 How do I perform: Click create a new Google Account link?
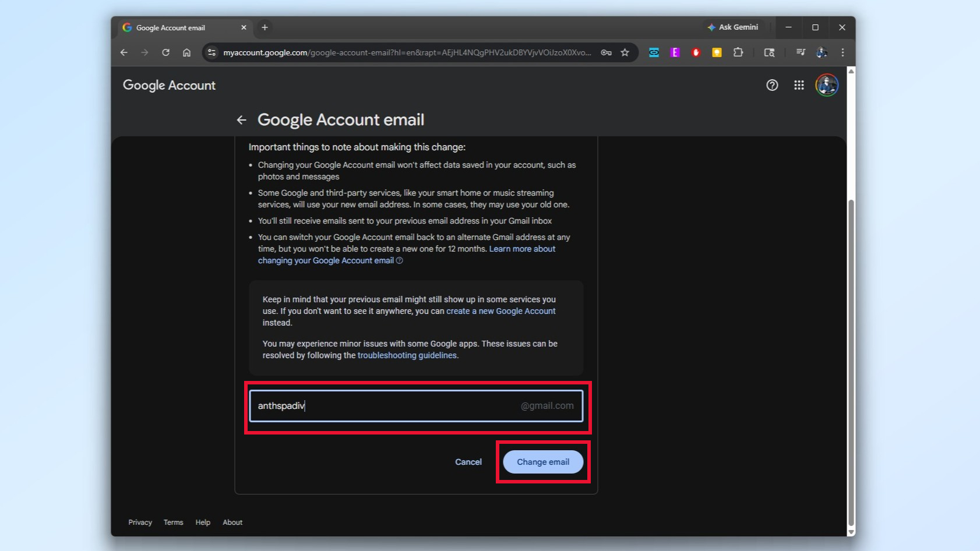tap(500, 311)
